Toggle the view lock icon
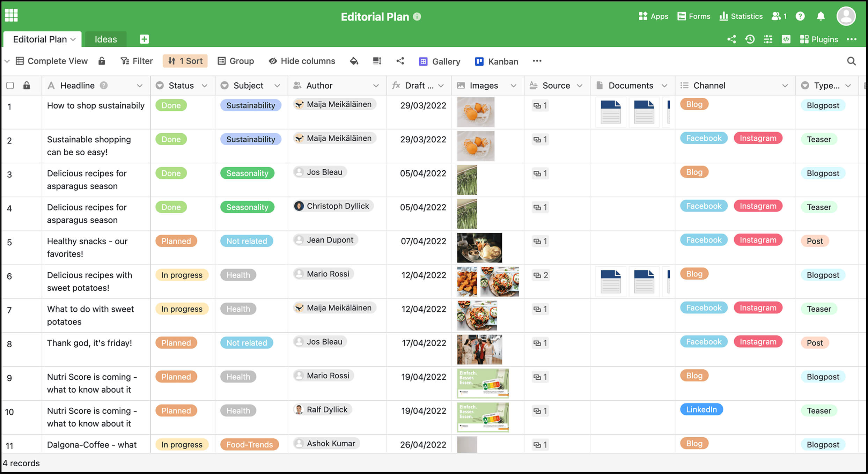Image resolution: width=868 pixels, height=474 pixels. coord(102,61)
